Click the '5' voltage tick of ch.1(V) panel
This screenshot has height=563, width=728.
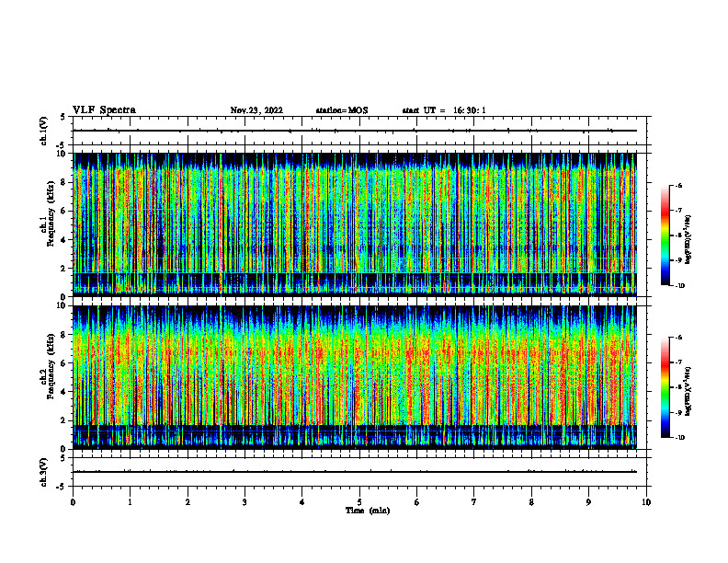(x=63, y=117)
